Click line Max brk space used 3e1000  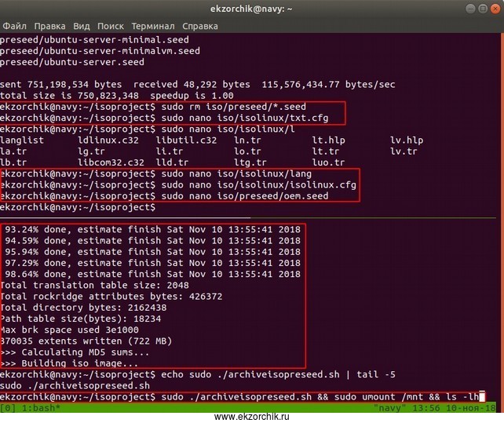(x=69, y=330)
